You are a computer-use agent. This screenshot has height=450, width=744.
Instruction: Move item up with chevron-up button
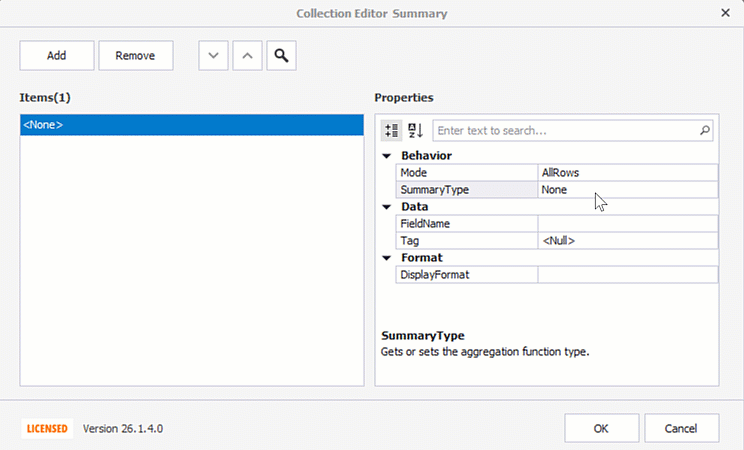[247, 56]
